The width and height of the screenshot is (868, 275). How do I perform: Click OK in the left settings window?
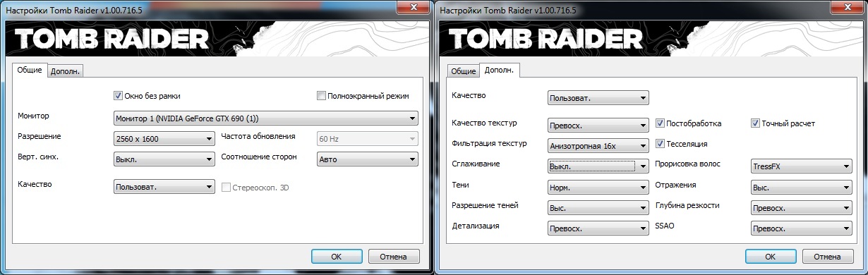pyautogui.click(x=337, y=256)
